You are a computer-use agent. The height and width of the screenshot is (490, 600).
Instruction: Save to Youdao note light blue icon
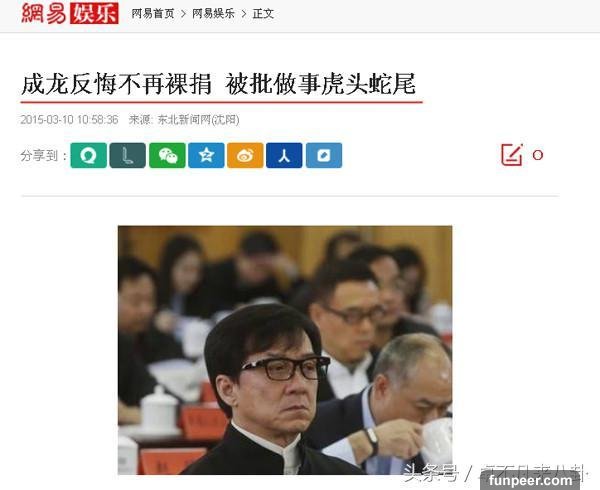pos(324,155)
